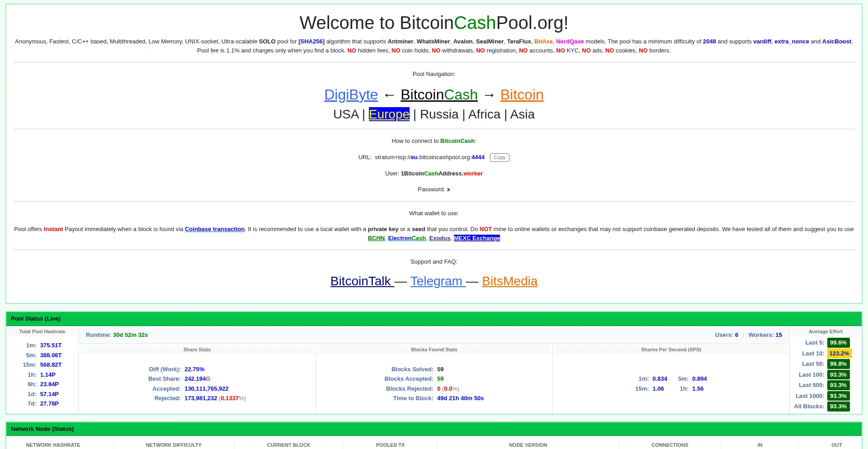Open the BitcoinCash pool navigation link
The image size is (868, 449).
tap(439, 95)
